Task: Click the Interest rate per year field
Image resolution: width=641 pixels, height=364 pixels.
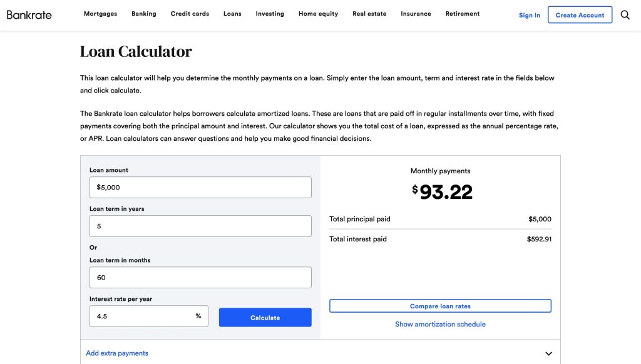Action: [x=149, y=316]
